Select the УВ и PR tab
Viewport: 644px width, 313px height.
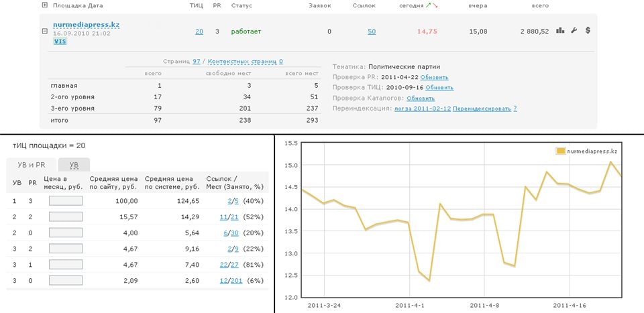point(30,165)
